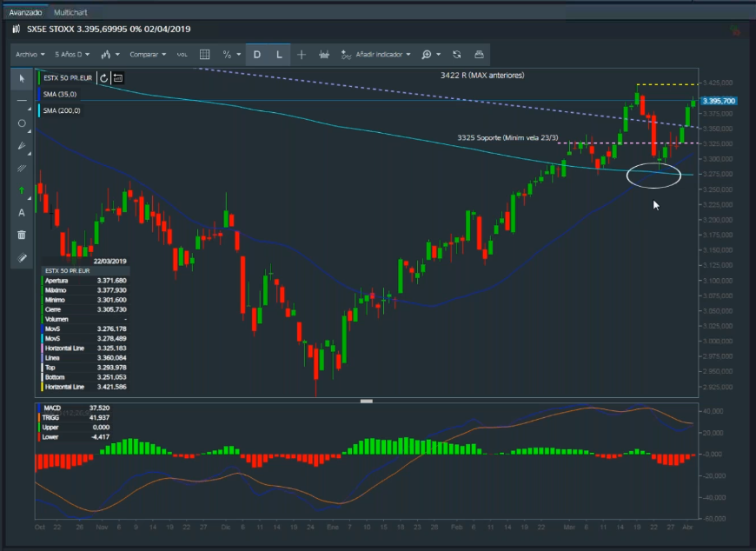Click the Comparar button
Viewport: 756px width, 551px height.
point(148,54)
